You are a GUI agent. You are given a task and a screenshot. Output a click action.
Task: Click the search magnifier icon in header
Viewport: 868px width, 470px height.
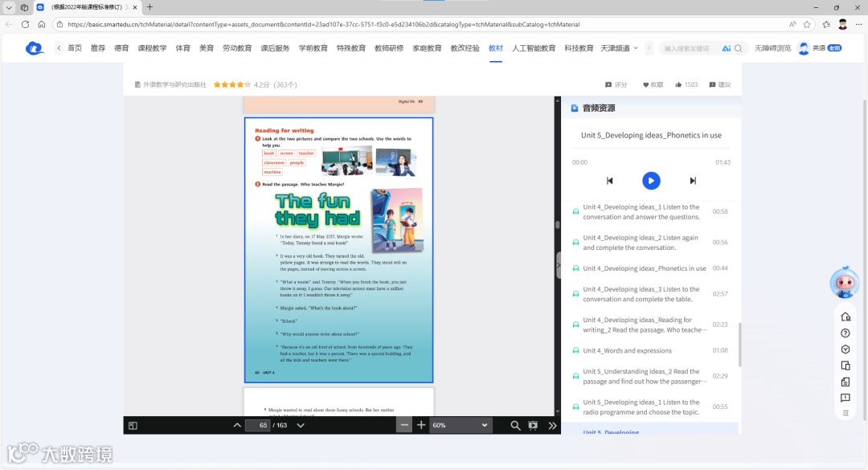[x=739, y=49]
